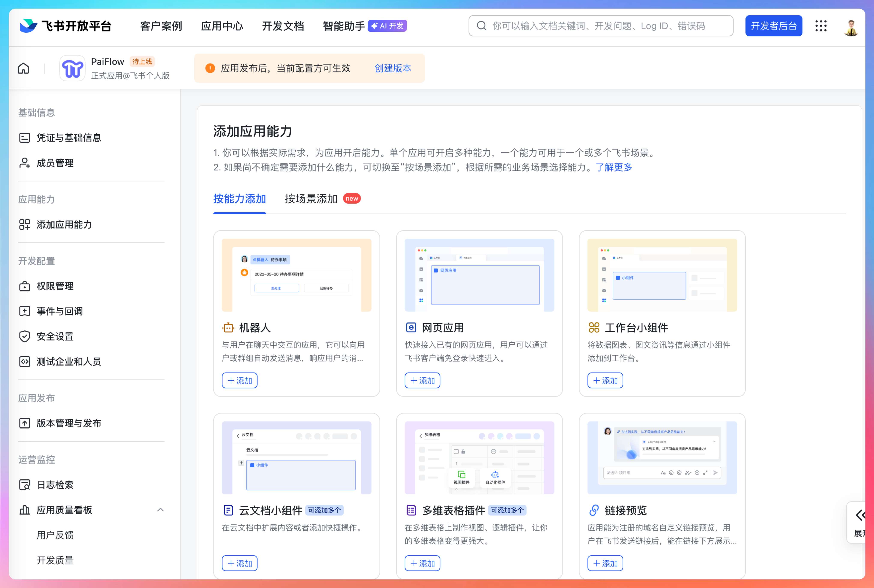874x588 pixels.
Task: Select the 按能力添加 tab
Action: pos(239,199)
